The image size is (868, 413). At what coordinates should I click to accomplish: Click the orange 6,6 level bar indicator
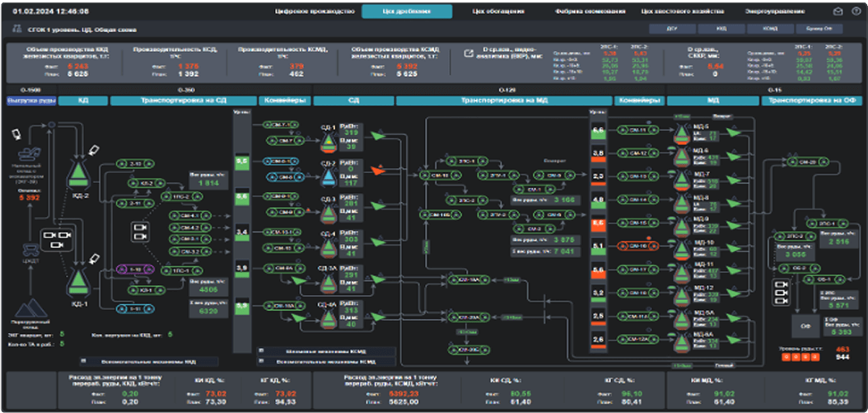tap(599, 223)
